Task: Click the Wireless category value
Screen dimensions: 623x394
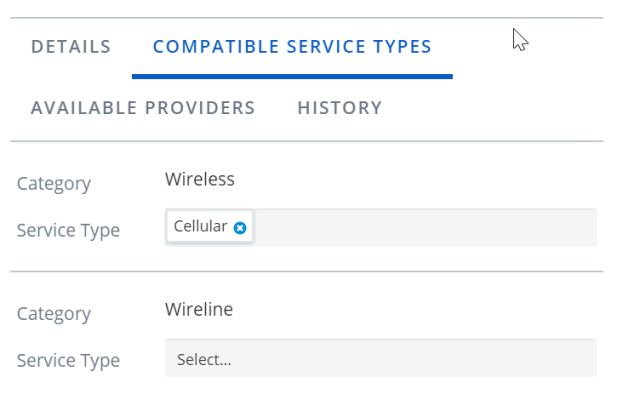Action: 200,179
